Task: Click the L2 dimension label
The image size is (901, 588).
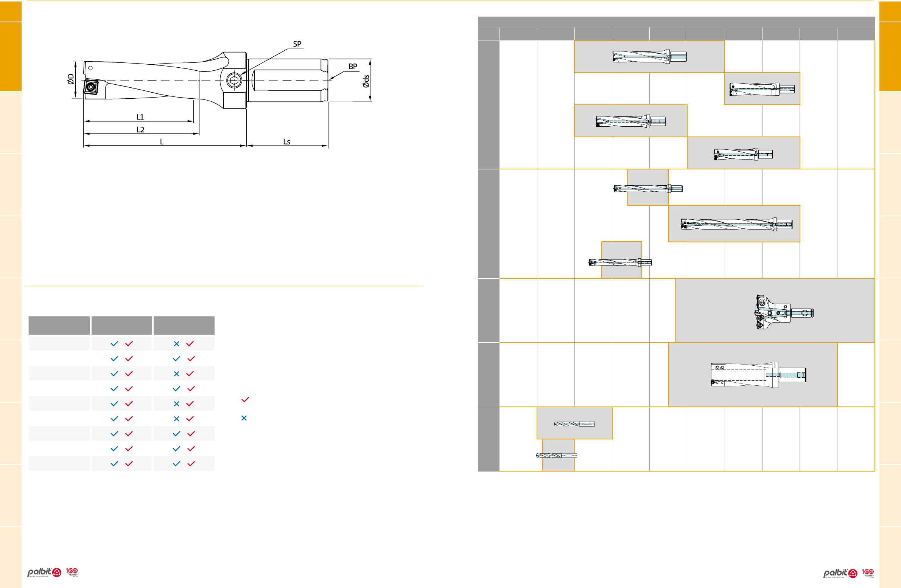Action: tap(140, 129)
